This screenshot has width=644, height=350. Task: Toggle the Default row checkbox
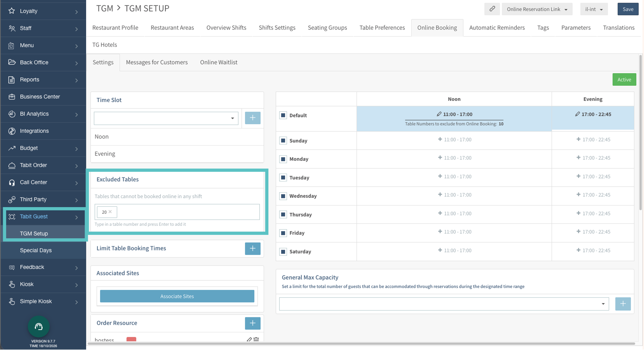(x=283, y=115)
